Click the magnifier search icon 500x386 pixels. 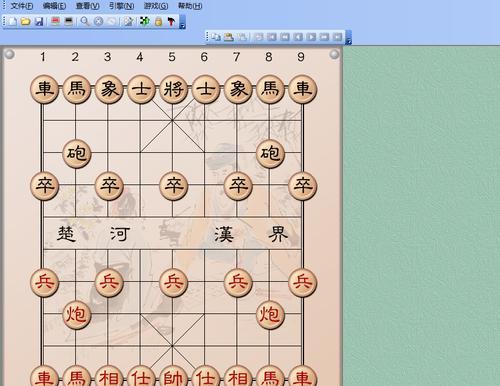[85, 22]
